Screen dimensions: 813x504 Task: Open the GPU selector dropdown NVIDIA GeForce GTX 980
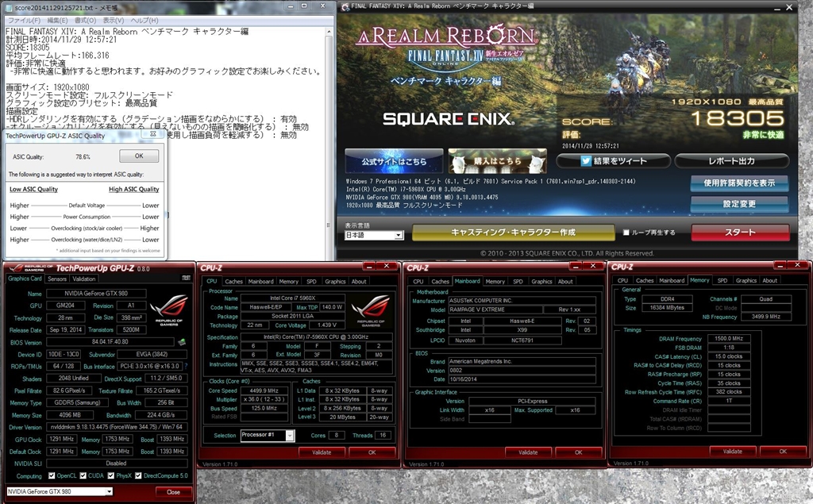click(x=60, y=491)
